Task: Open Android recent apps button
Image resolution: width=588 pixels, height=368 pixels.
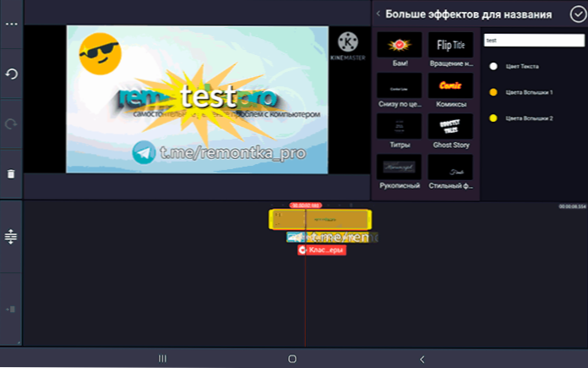Action: tap(162, 359)
